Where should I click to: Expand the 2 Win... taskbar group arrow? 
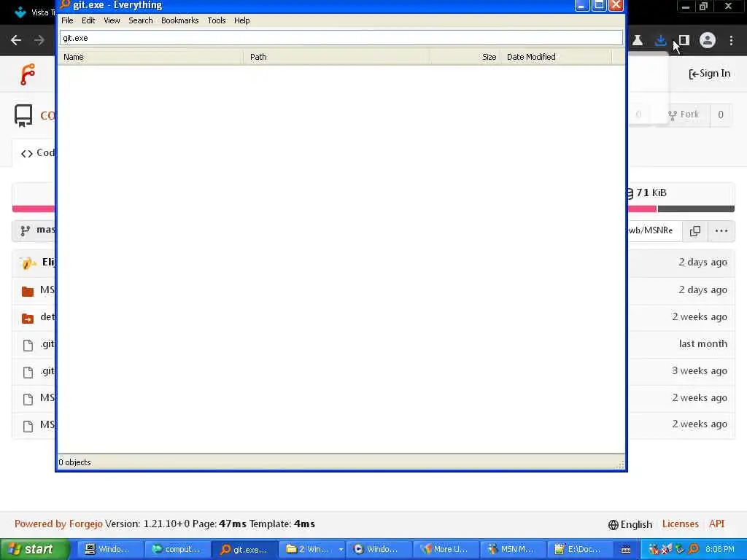341,550
